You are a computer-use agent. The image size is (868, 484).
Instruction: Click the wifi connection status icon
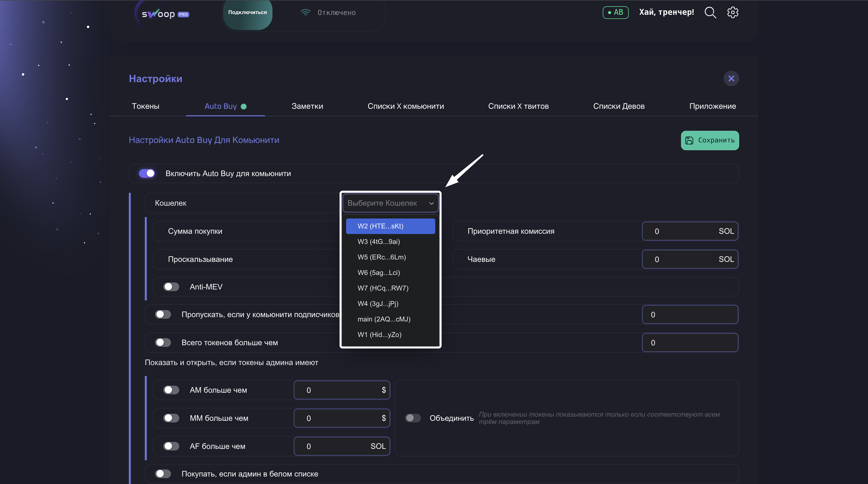pyautogui.click(x=305, y=12)
